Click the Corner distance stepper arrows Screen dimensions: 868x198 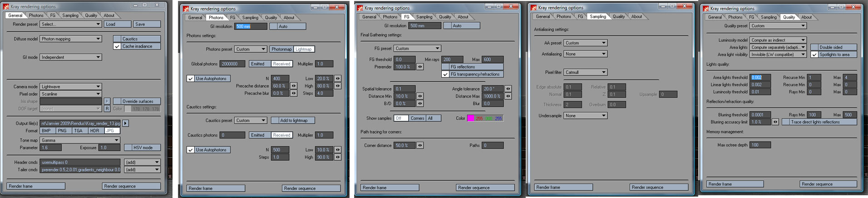tap(420, 145)
